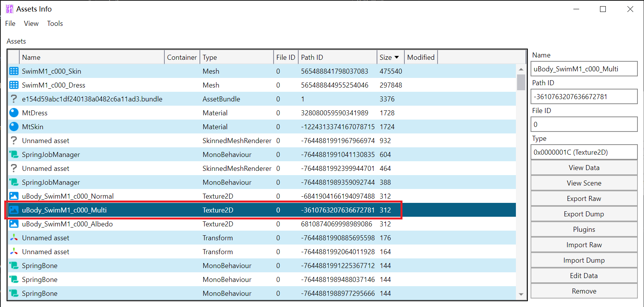Select the e154d59abc1df240138a0482c6a11ad3.bundle row
The width and height of the screenshot is (644, 307).
coord(262,99)
